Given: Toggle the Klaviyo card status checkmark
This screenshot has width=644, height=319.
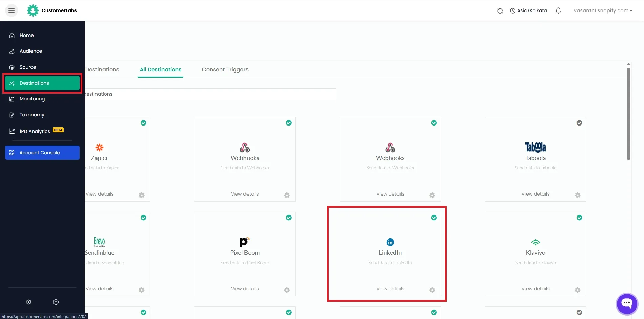Looking at the screenshot, I should [579, 218].
